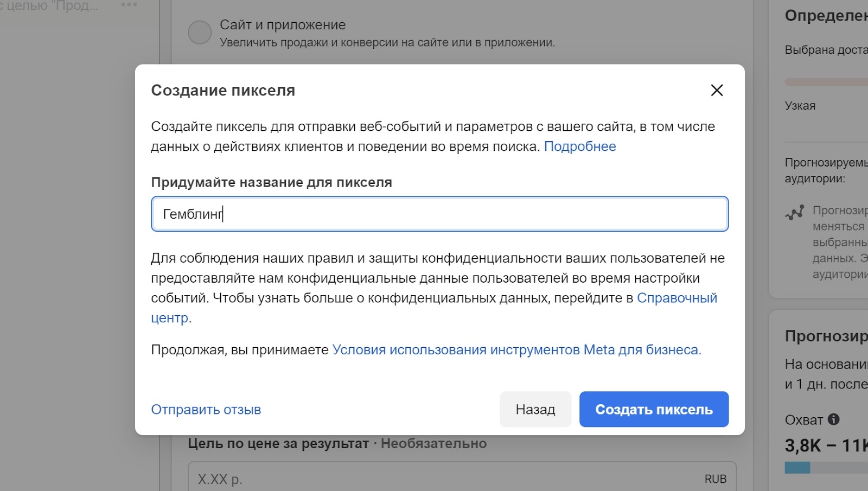Click the Узкая audience label
The height and width of the screenshot is (491, 868).
(800, 106)
